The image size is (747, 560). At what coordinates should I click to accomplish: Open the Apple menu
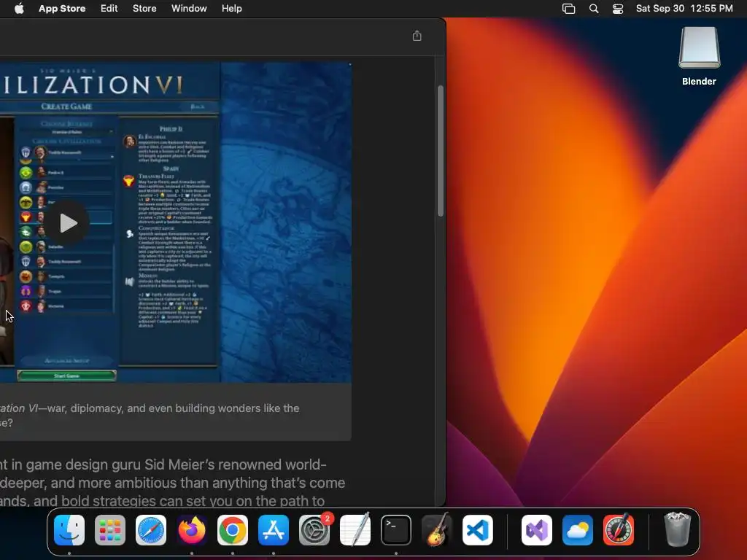(x=19, y=9)
